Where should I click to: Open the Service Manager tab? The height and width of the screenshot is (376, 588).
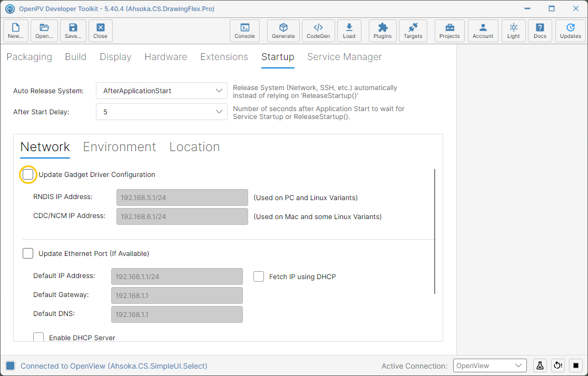345,56
